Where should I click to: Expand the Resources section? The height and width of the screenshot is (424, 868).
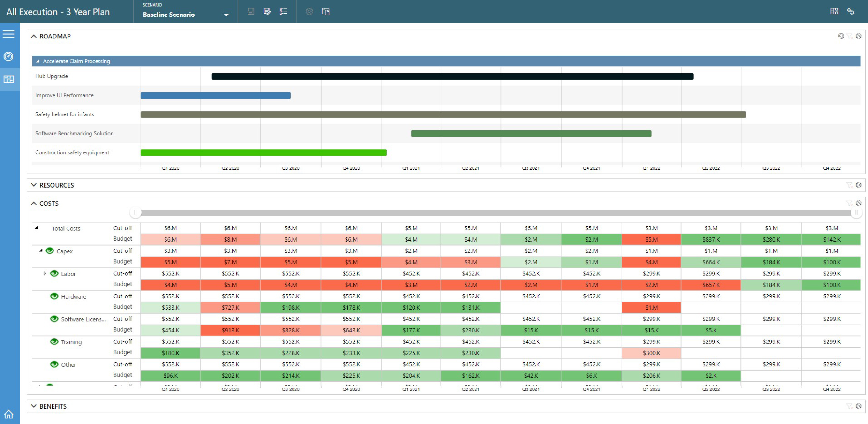[34, 185]
